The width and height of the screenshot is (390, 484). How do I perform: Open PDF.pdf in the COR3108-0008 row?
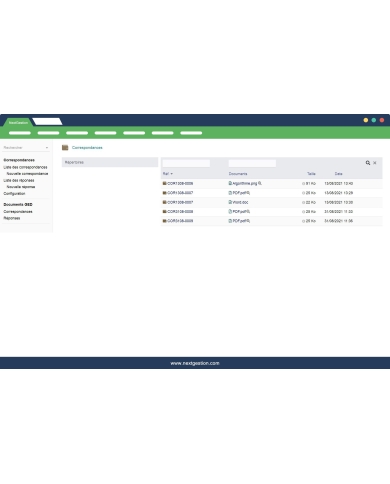pyautogui.click(x=239, y=211)
